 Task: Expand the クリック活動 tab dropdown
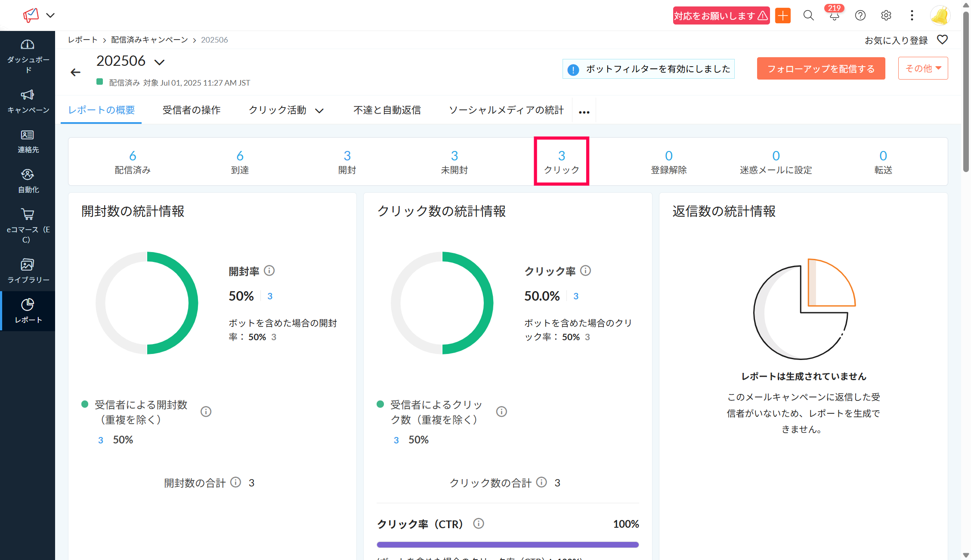click(319, 111)
